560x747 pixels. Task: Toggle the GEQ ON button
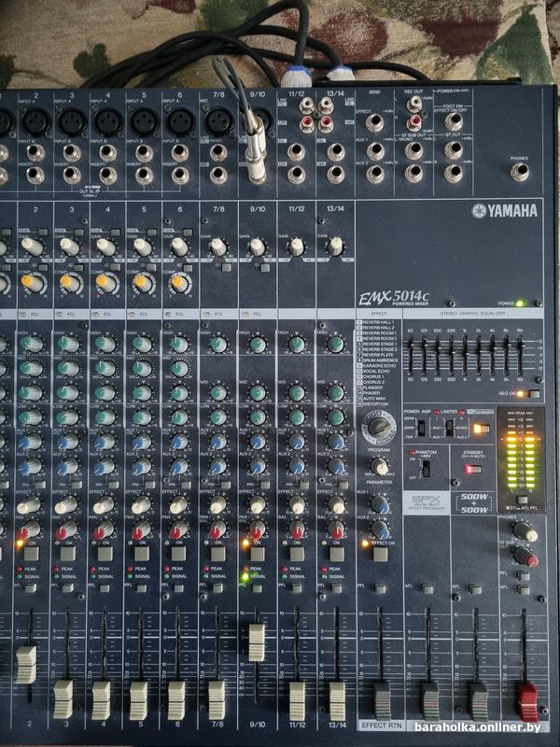[534, 394]
